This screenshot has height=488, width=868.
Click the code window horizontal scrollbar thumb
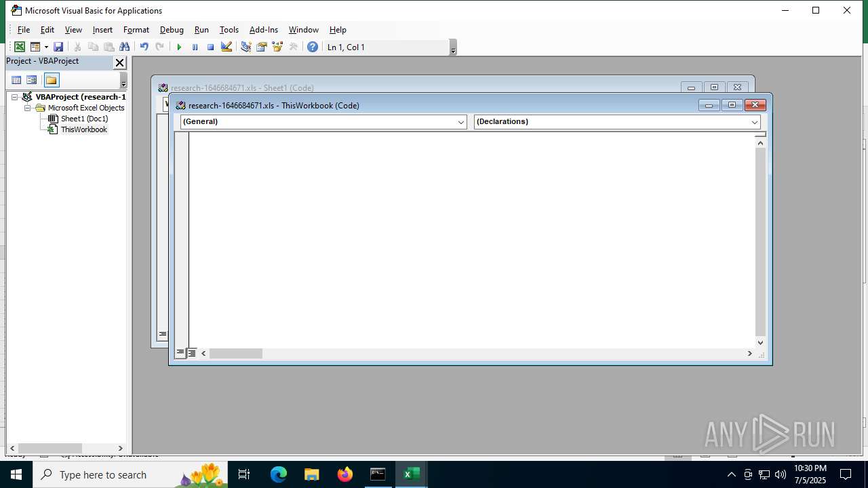point(235,353)
